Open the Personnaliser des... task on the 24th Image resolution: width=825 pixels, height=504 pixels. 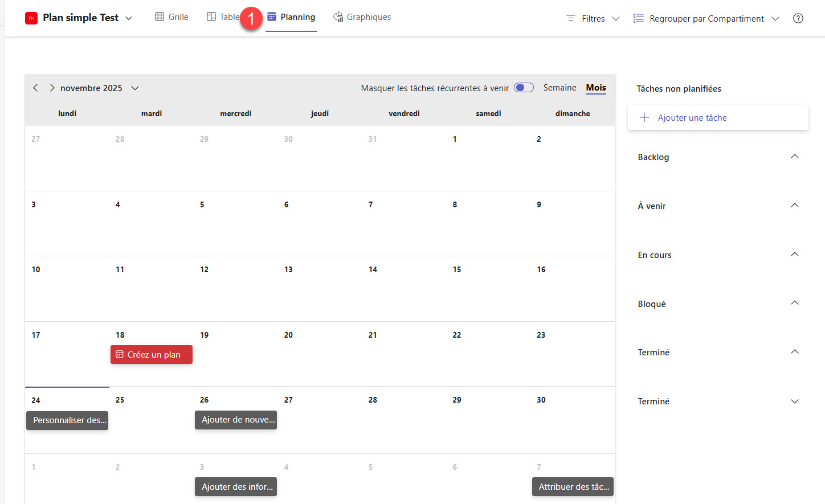(67, 420)
